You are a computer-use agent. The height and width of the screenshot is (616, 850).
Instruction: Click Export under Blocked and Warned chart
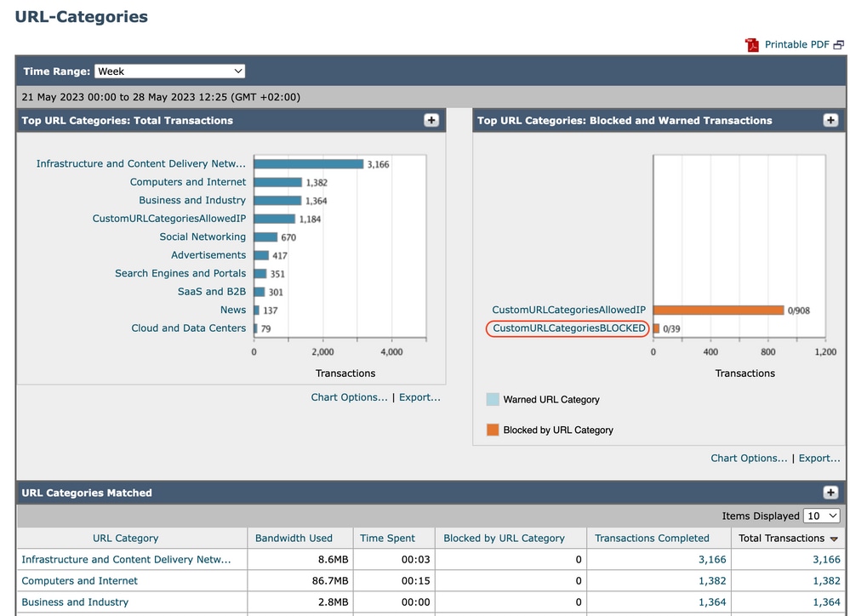[819, 458]
